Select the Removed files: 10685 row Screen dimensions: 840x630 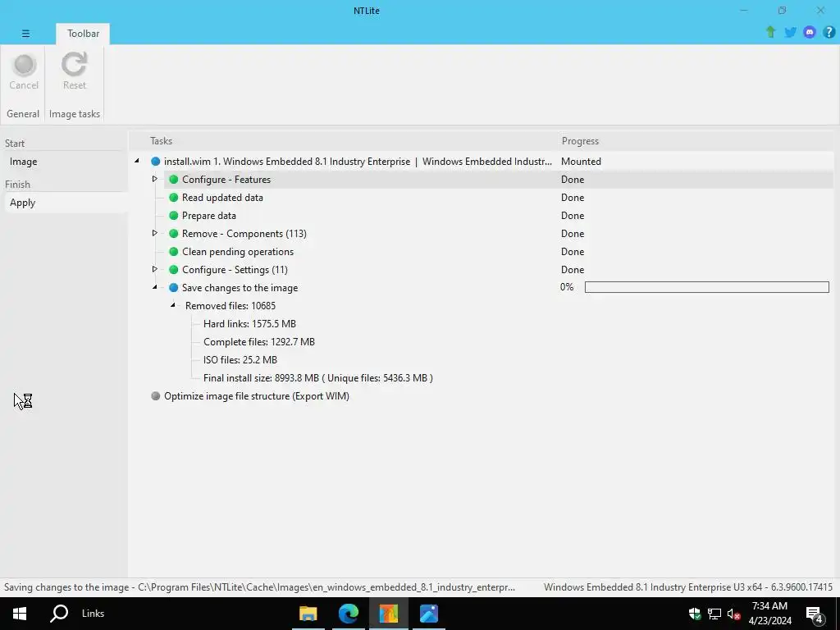pos(231,306)
